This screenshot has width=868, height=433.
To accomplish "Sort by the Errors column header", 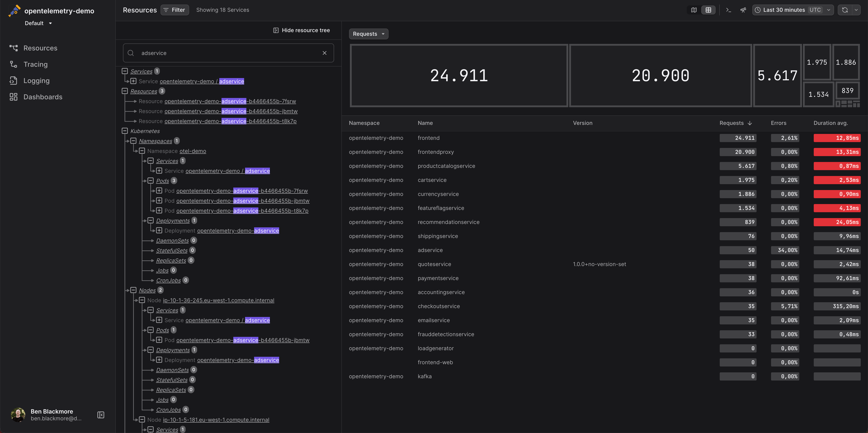I will tap(778, 123).
